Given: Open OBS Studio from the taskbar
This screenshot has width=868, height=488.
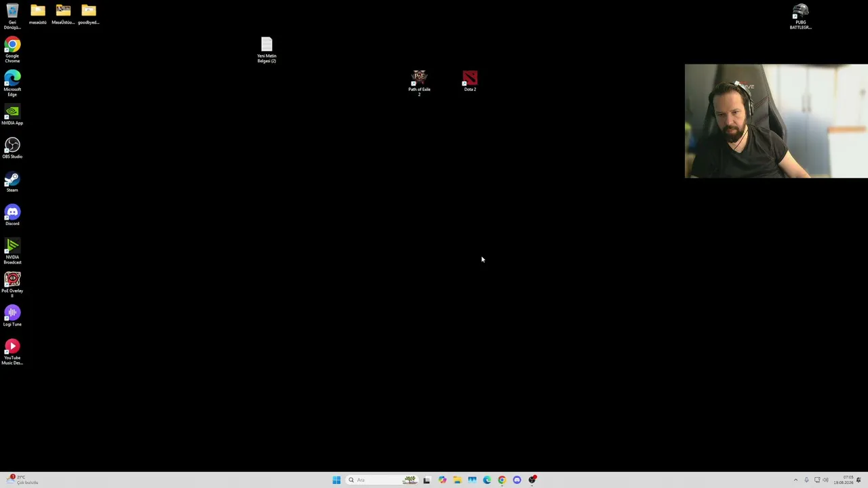Looking at the screenshot, I should click(532, 480).
